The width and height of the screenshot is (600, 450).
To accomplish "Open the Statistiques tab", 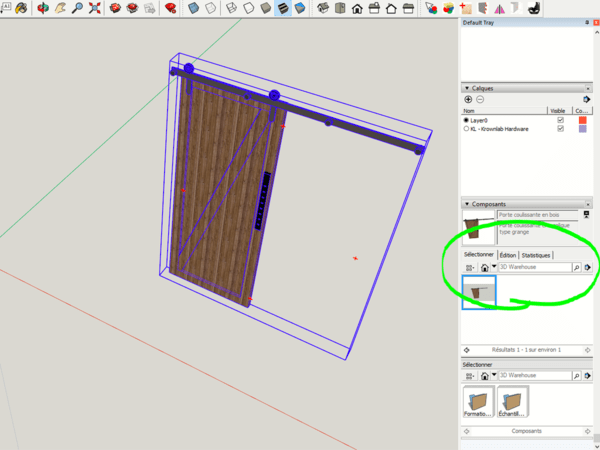I will 535,255.
